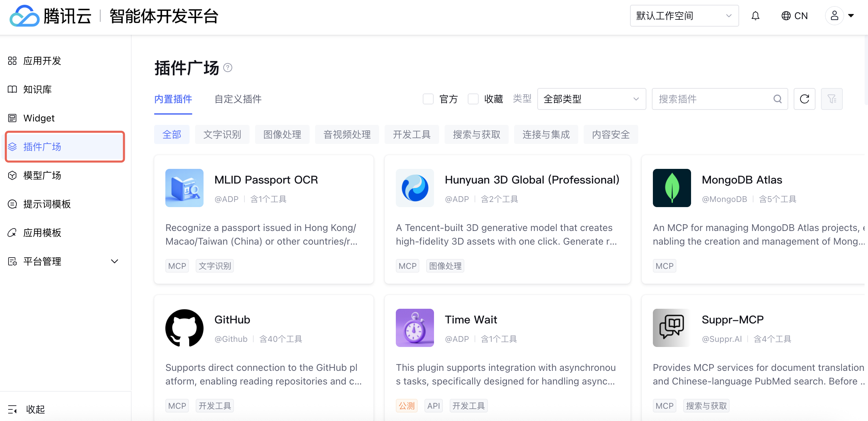The width and height of the screenshot is (868, 421).
Task: Click the filter icon beside refresh
Action: coord(832,99)
